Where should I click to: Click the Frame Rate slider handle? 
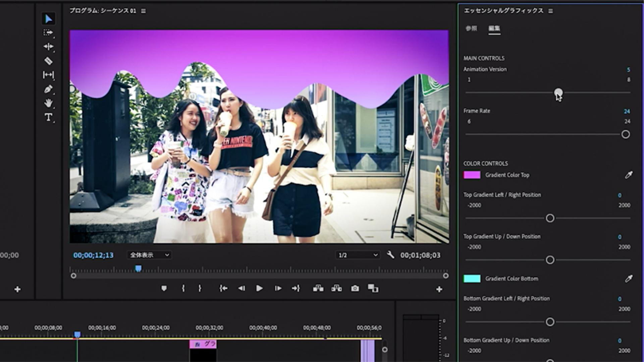point(626,134)
